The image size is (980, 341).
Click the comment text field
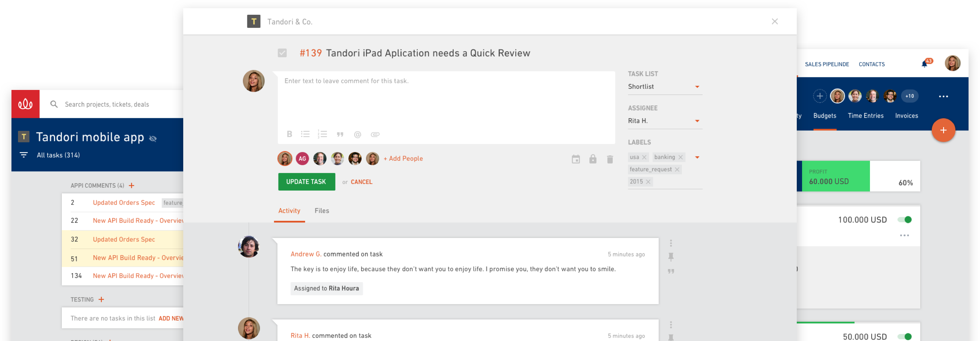point(446,99)
